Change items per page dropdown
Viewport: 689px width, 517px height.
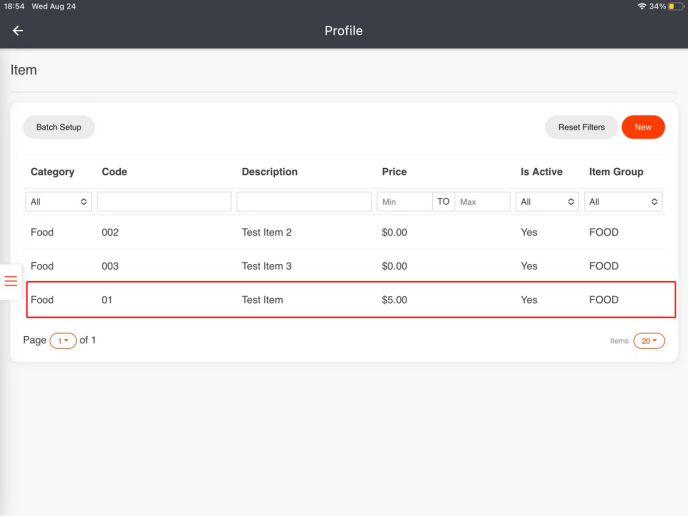click(648, 341)
